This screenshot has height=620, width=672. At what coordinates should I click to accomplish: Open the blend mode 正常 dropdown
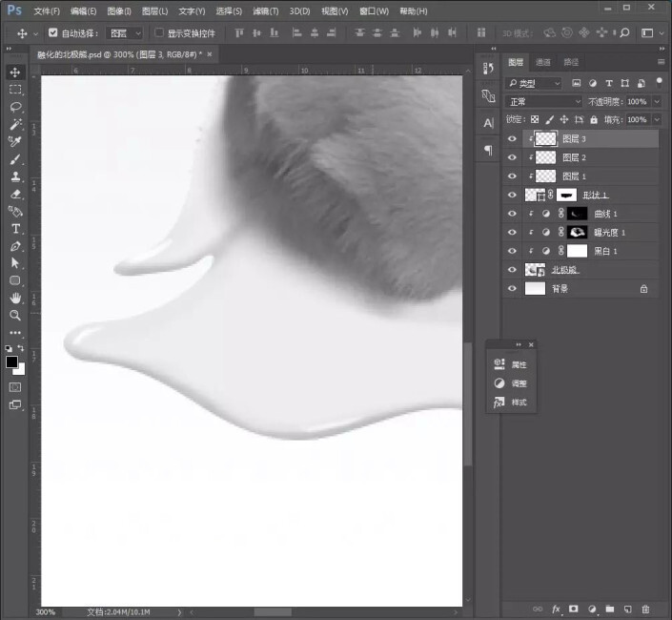coord(543,101)
